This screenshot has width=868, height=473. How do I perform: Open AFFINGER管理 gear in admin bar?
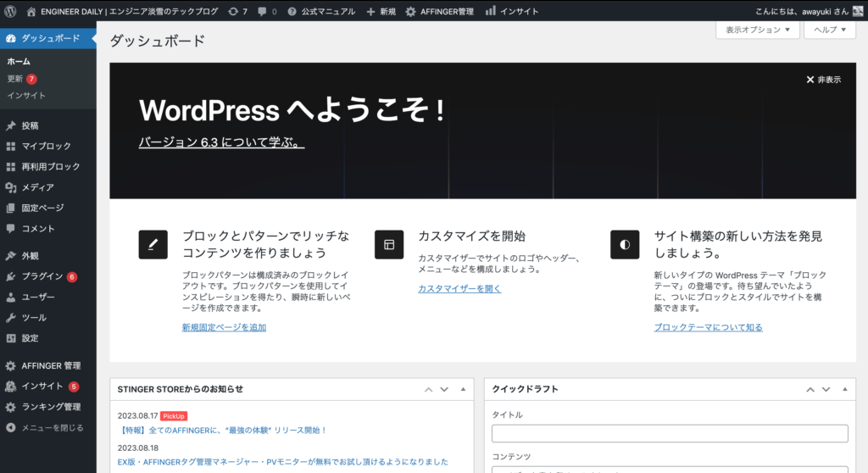tap(410, 11)
